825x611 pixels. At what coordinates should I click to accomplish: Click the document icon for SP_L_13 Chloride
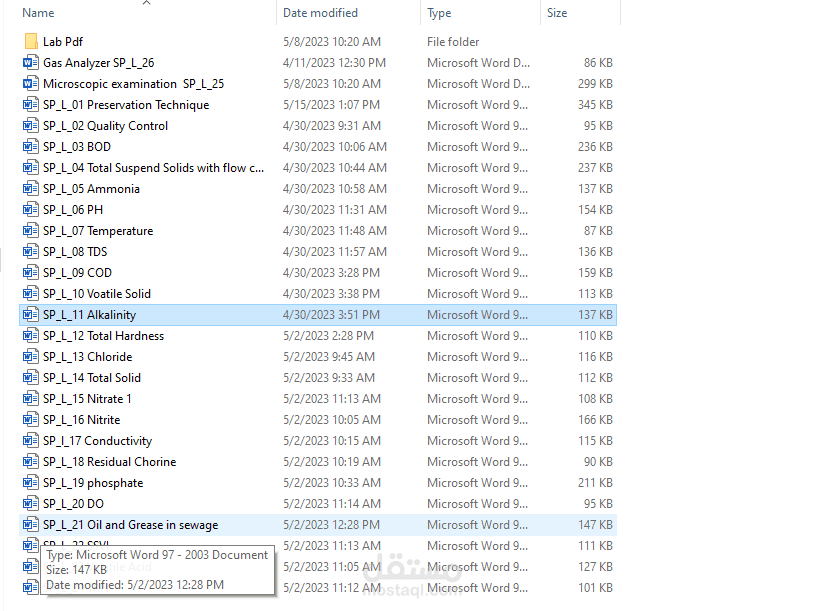[x=31, y=357]
